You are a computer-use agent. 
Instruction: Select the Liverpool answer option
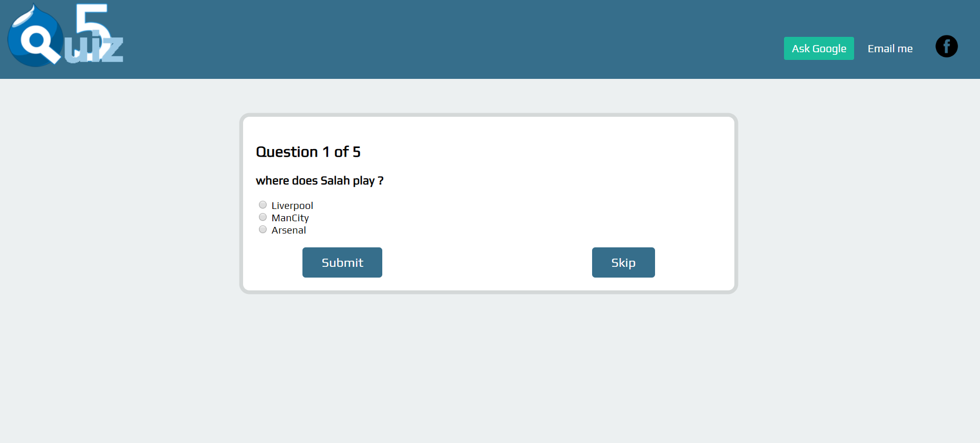[x=263, y=204]
